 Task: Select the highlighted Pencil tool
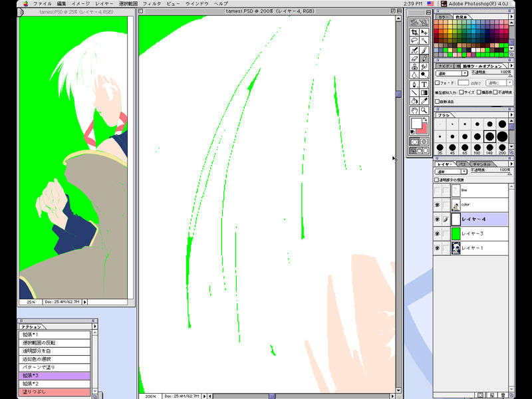tap(424, 59)
